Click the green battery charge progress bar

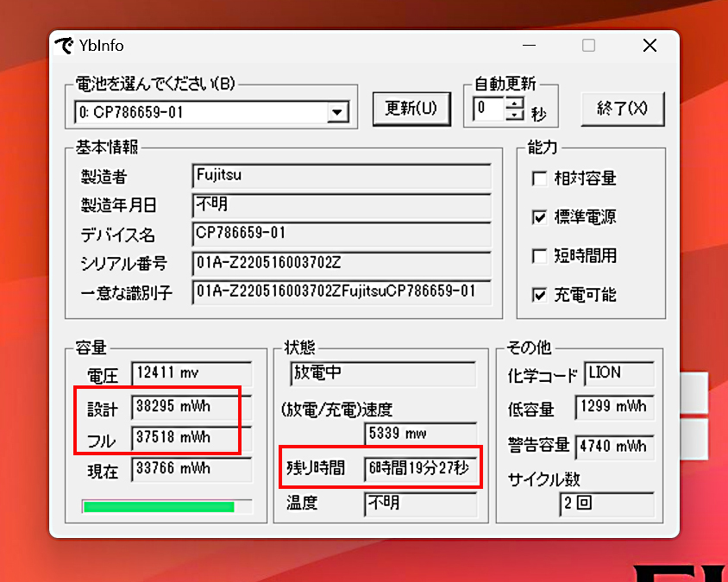click(166, 506)
